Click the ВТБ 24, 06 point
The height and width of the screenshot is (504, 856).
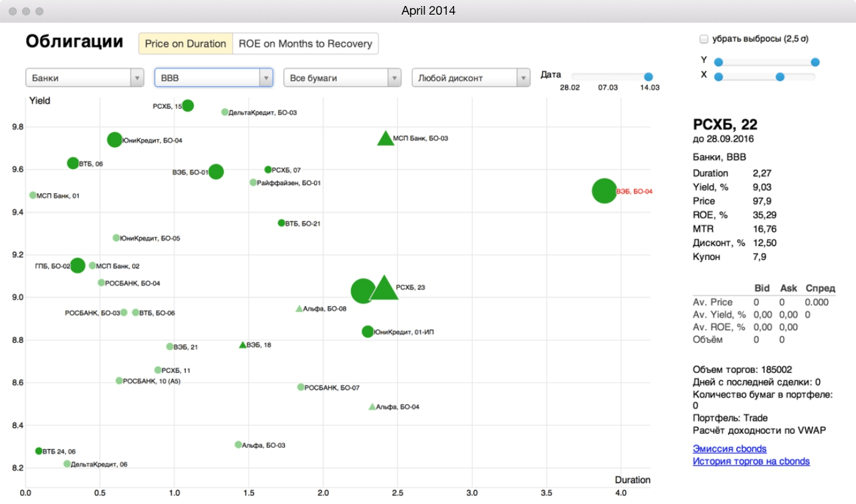(x=39, y=451)
